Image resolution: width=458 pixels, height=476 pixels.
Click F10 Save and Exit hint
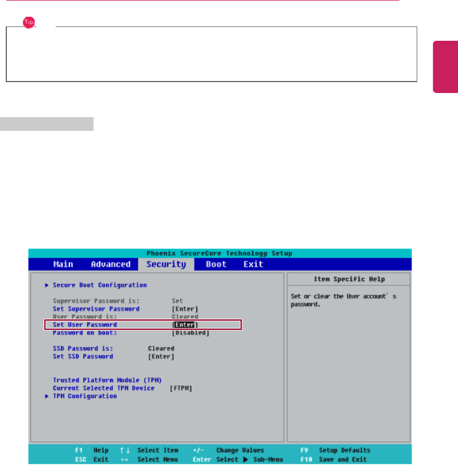[x=333, y=459]
